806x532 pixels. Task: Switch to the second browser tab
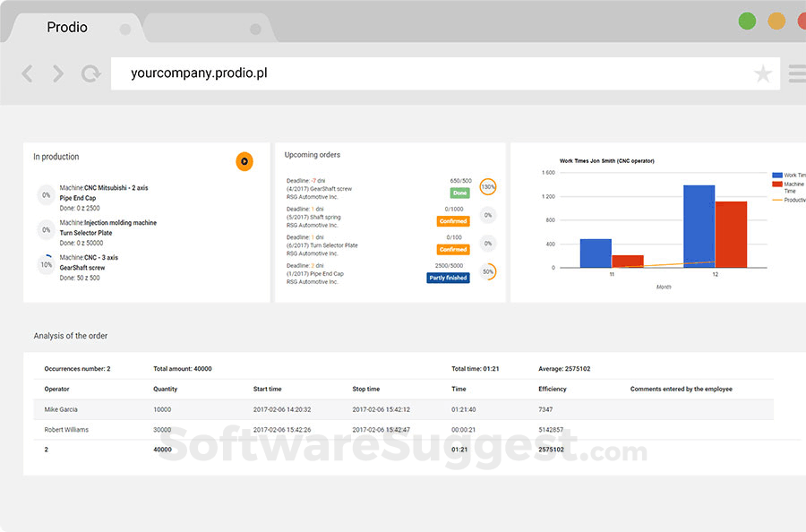click(x=206, y=27)
